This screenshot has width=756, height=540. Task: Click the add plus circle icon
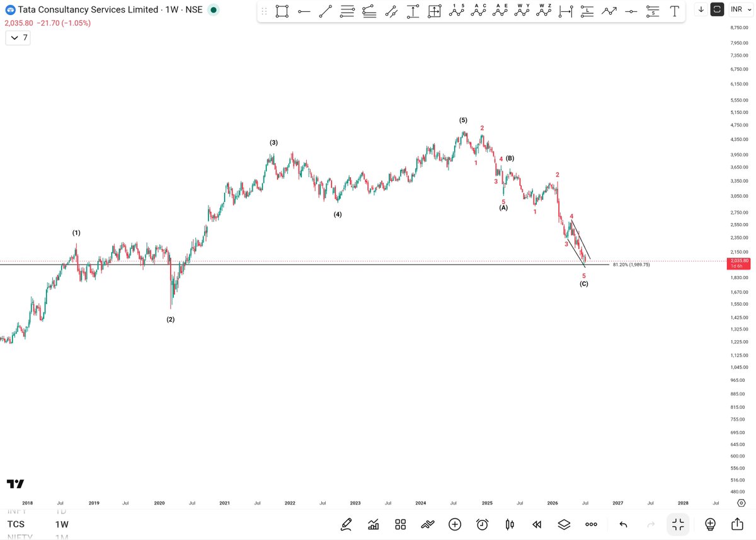point(455,524)
